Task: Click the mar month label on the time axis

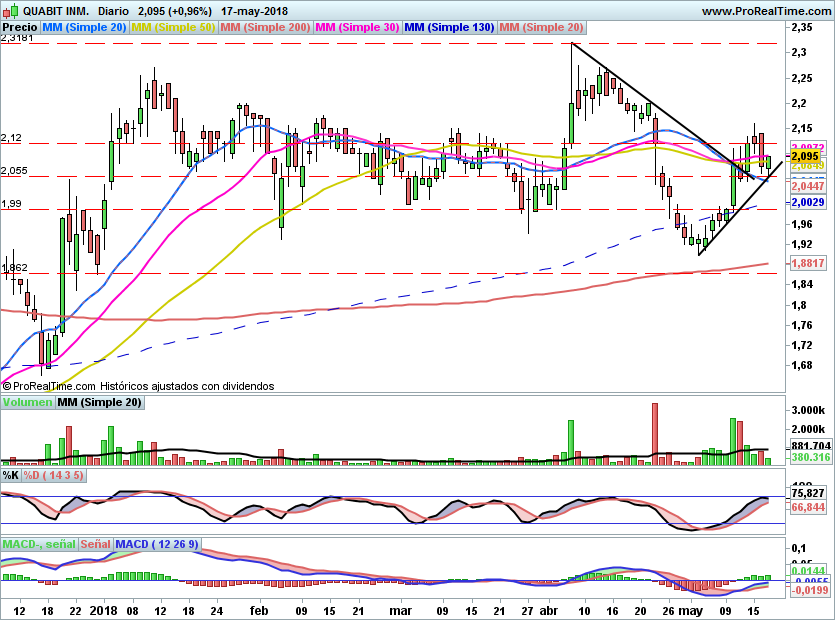Action: (x=400, y=610)
